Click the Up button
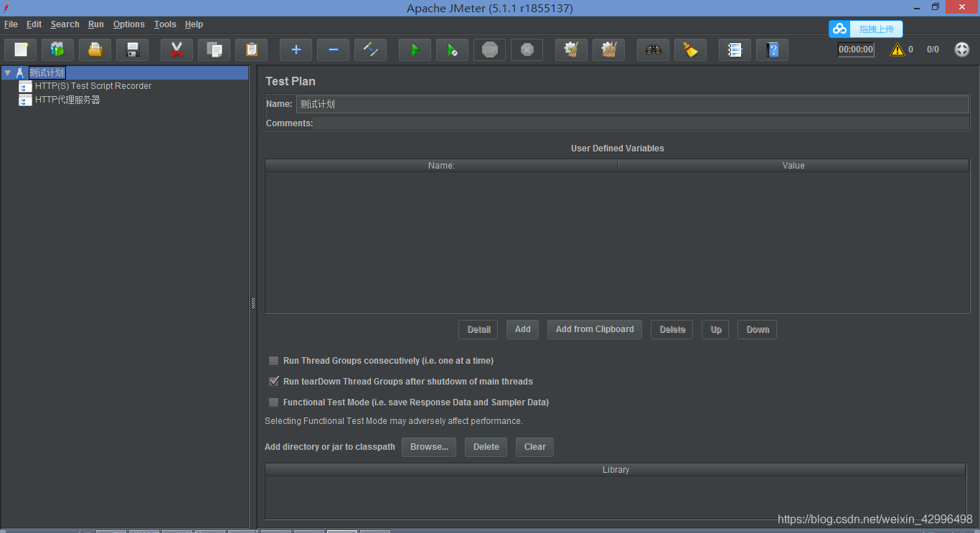 click(x=716, y=329)
